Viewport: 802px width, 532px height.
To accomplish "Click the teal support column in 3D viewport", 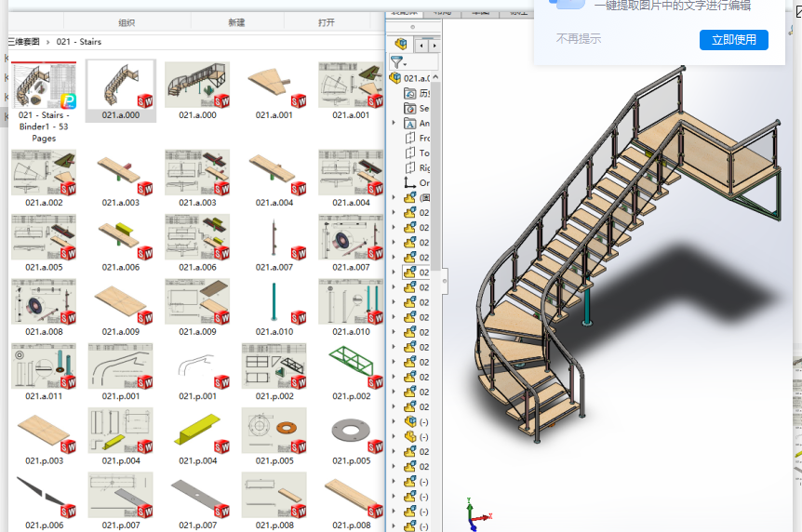I will [587, 308].
